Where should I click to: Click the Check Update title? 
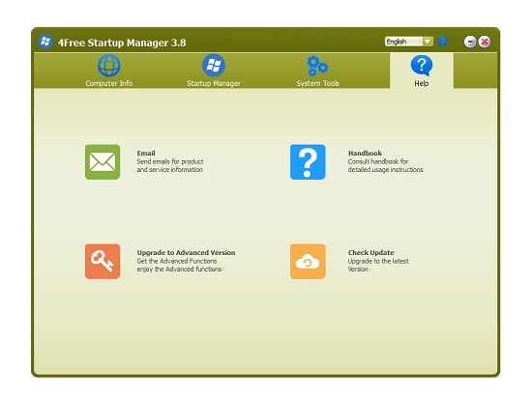coord(370,252)
